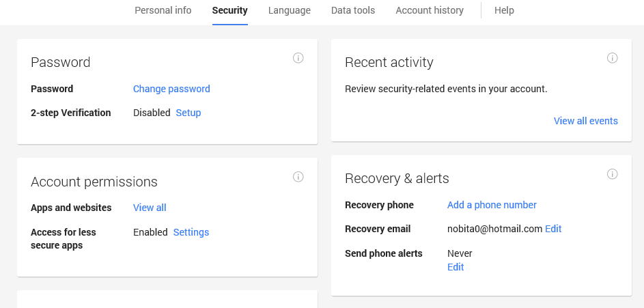Edit the recovery email address
Viewport: 644px width, 308px height.
553,229
